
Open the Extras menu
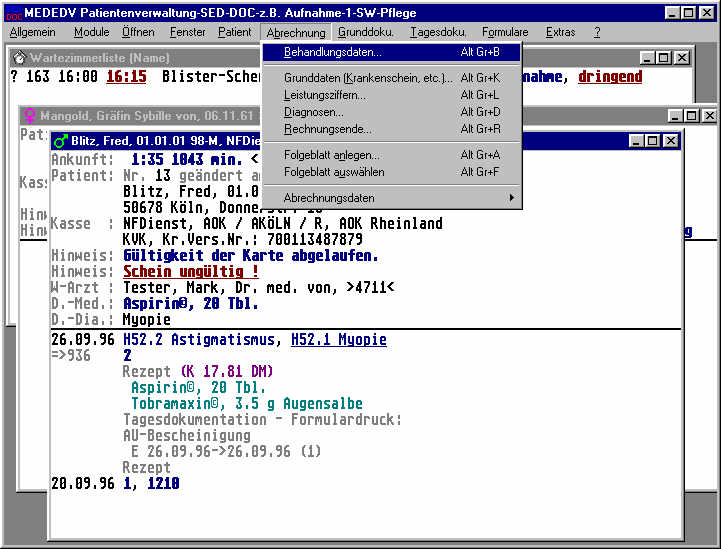[x=561, y=32]
